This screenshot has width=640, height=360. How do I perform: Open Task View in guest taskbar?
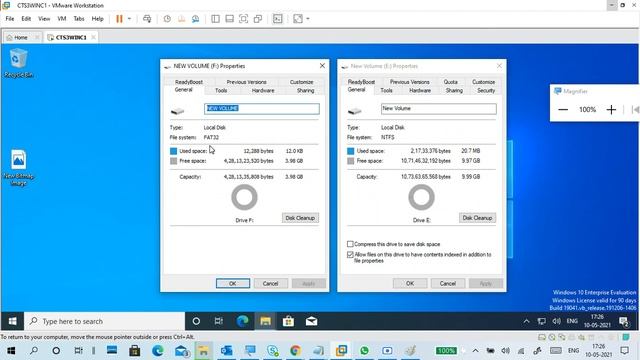point(219,321)
